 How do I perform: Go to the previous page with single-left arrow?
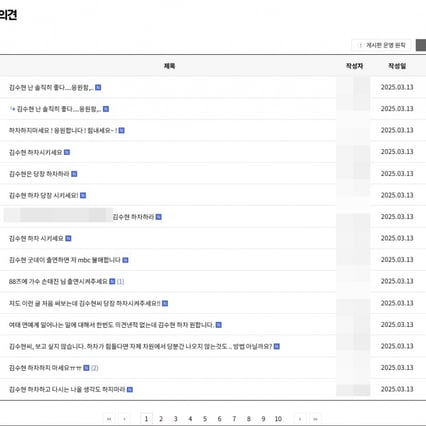[x=124, y=419]
